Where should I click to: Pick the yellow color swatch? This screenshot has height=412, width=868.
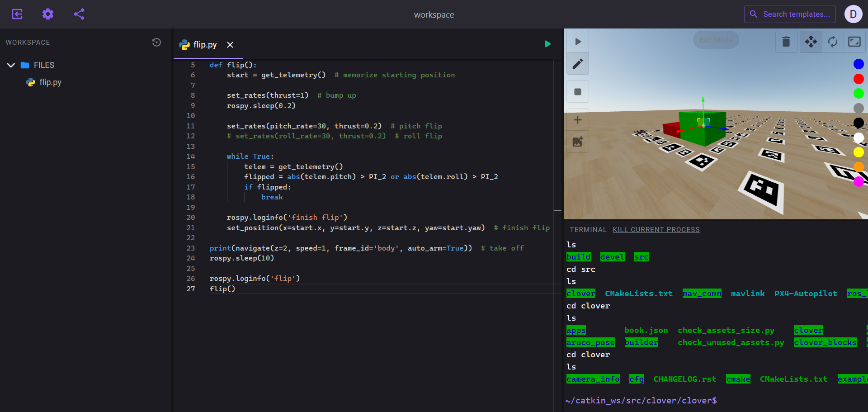coord(859,152)
